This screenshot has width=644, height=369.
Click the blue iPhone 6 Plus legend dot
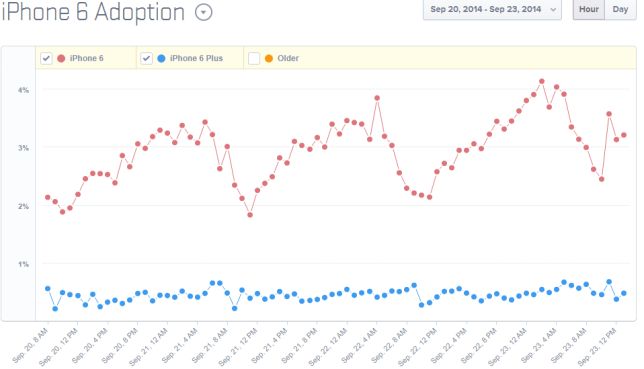[x=161, y=58]
